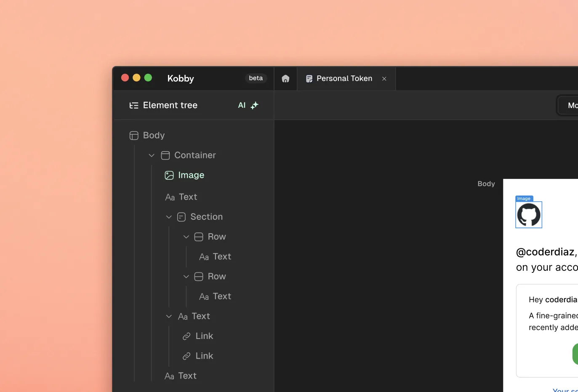Select the last Text item in tree
578x392 pixels.
(x=187, y=376)
